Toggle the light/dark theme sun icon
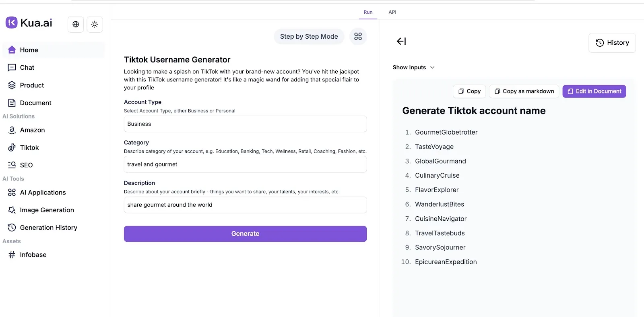The height and width of the screenshot is (317, 644). click(95, 24)
